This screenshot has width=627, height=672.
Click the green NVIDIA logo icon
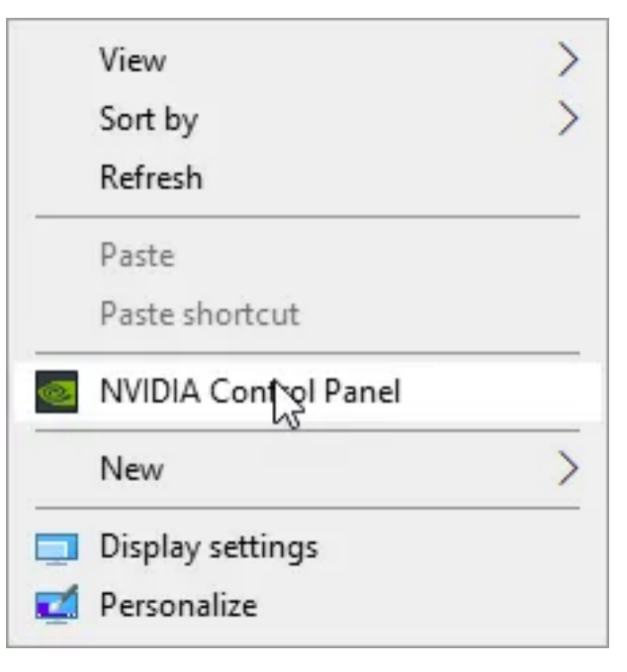pyautogui.click(x=56, y=392)
